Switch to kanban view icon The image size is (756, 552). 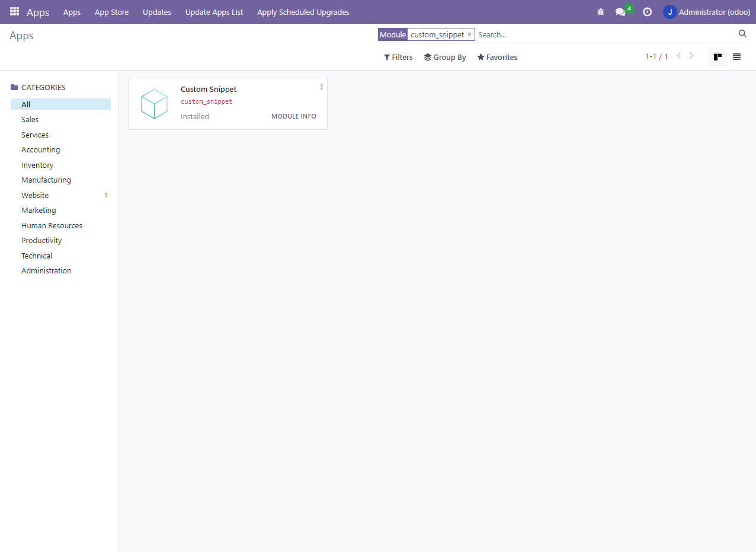click(717, 57)
